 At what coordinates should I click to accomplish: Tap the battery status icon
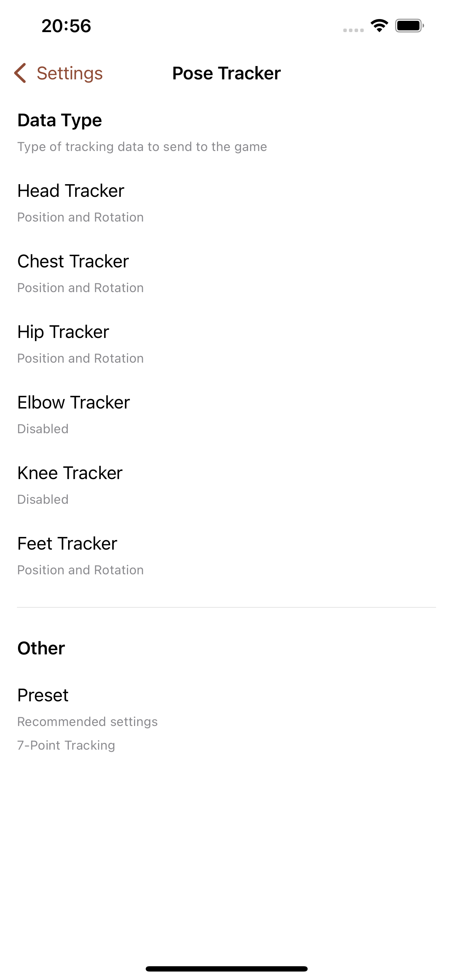(409, 26)
